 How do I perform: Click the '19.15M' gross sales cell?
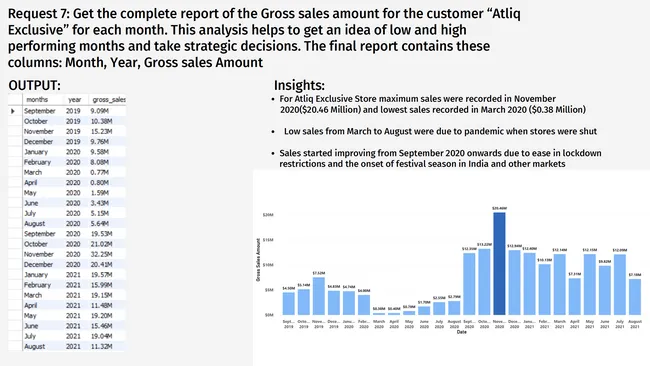(x=101, y=295)
